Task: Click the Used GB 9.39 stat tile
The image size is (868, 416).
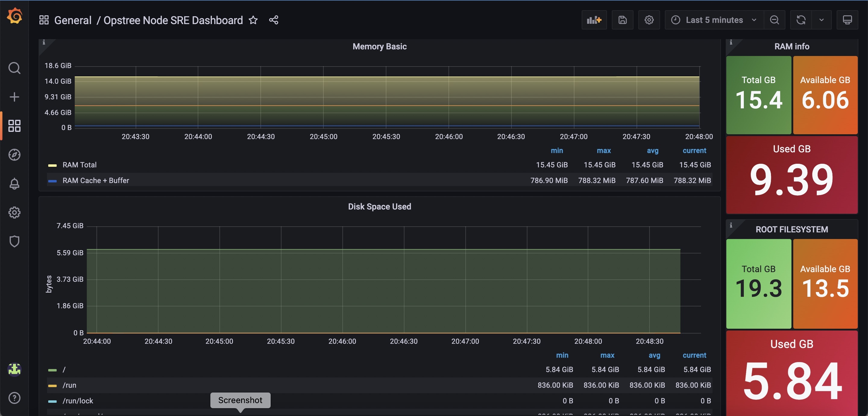Action: point(791,175)
